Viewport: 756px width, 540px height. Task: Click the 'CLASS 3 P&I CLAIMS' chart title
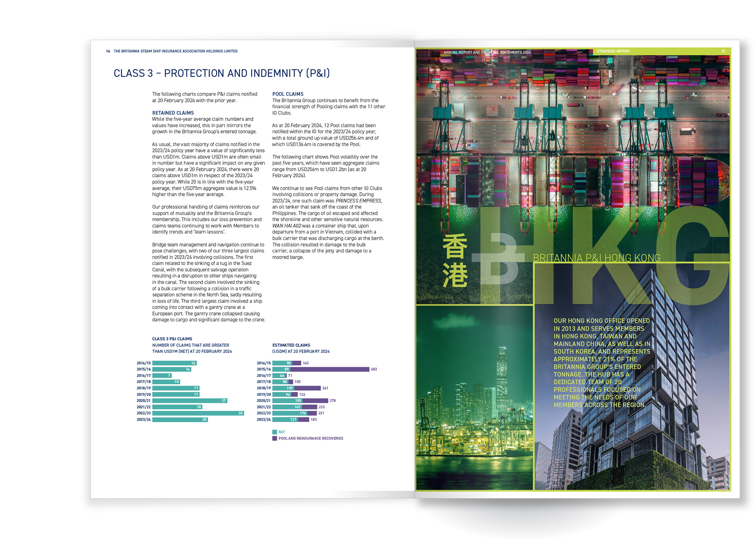click(x=172, y=339)
